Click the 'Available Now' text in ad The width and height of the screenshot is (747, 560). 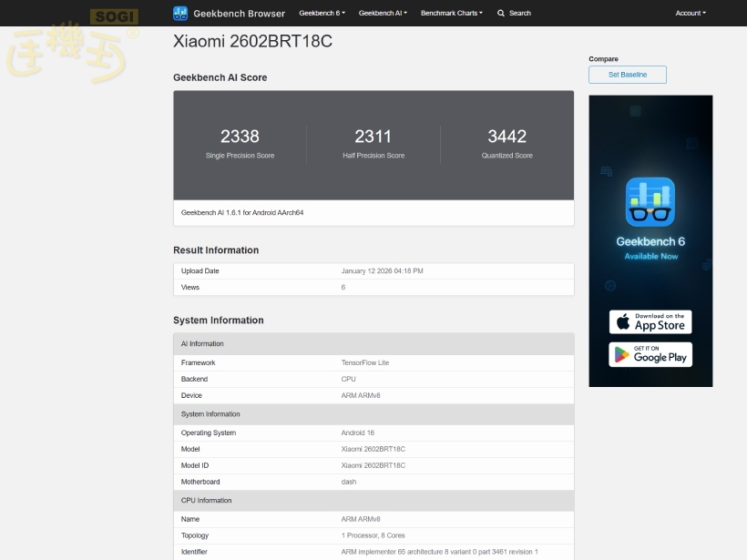pyautogui.click(x=650, y=256)
